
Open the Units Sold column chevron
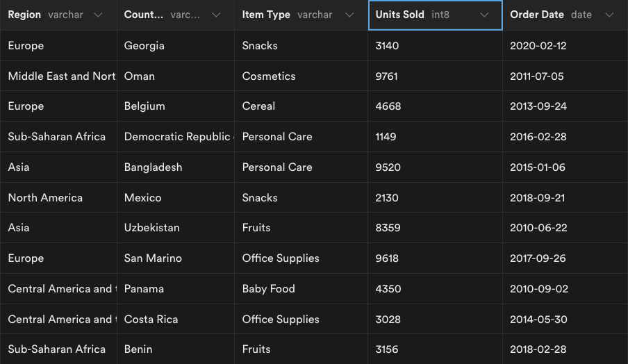click(x=484, y=15)
